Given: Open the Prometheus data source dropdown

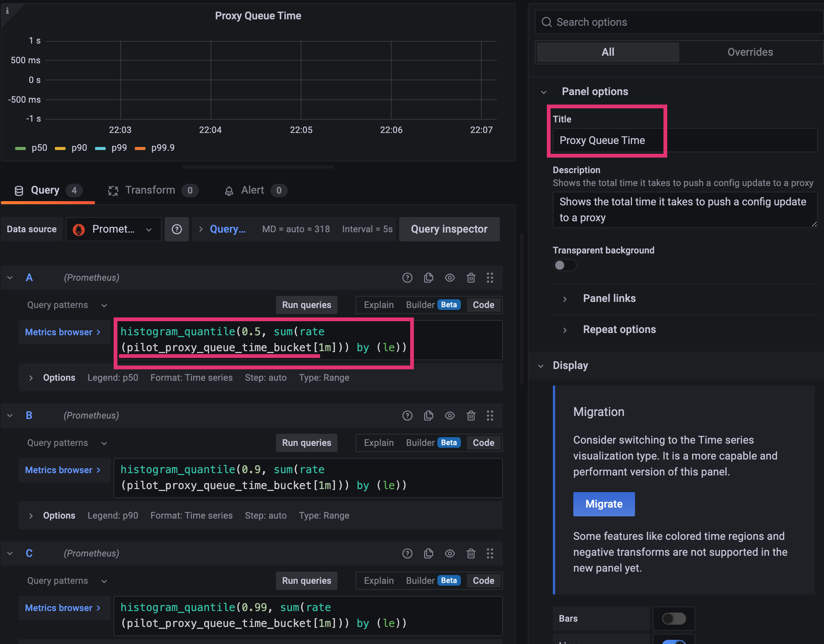Looking at the screenshot, I should coord(114,229).
